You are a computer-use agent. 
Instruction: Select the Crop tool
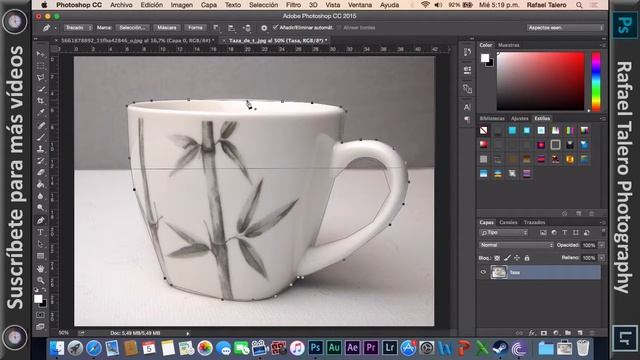click(40, 100)
